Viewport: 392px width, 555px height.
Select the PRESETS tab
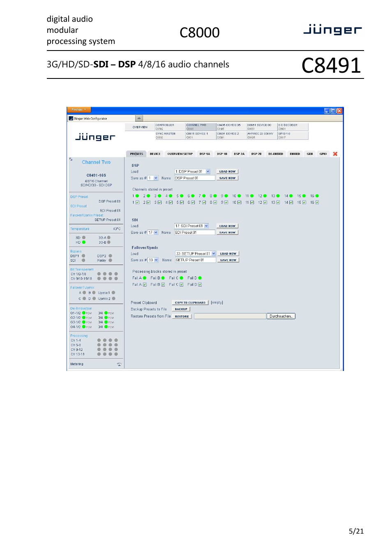click(x=136, y=154)
